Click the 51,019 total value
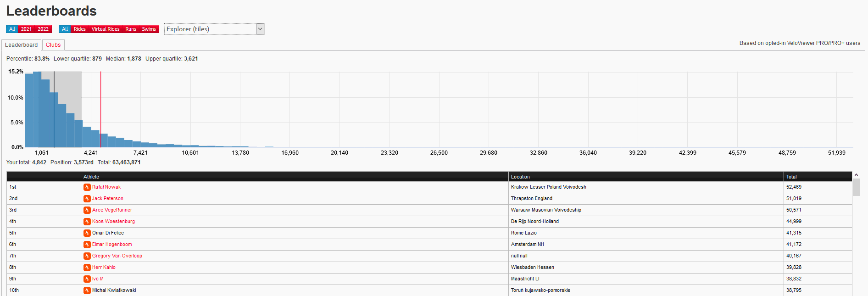 (x=794, y=199)
